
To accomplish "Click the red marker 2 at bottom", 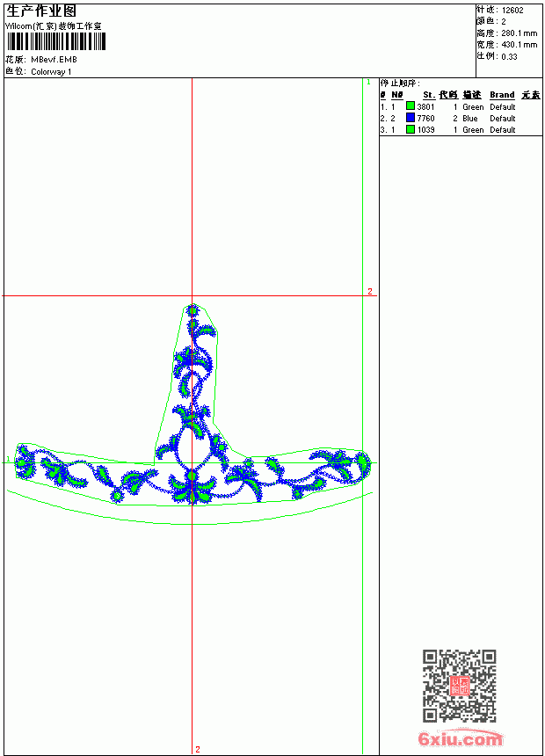I will click(197, 749).
